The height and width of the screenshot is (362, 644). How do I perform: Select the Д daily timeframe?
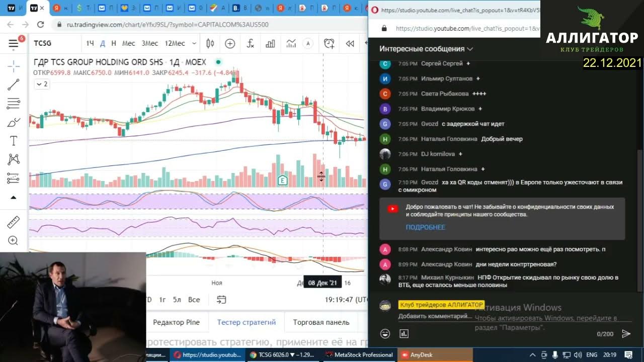103,44
